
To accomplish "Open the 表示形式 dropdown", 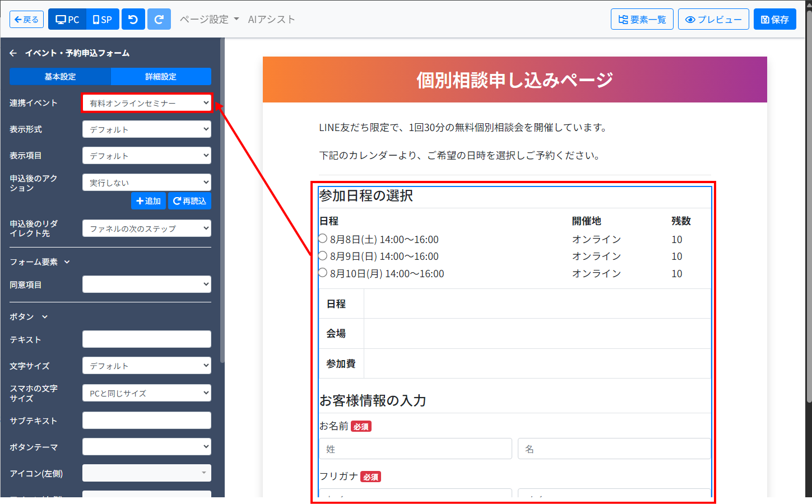I will tap(147, 129).
